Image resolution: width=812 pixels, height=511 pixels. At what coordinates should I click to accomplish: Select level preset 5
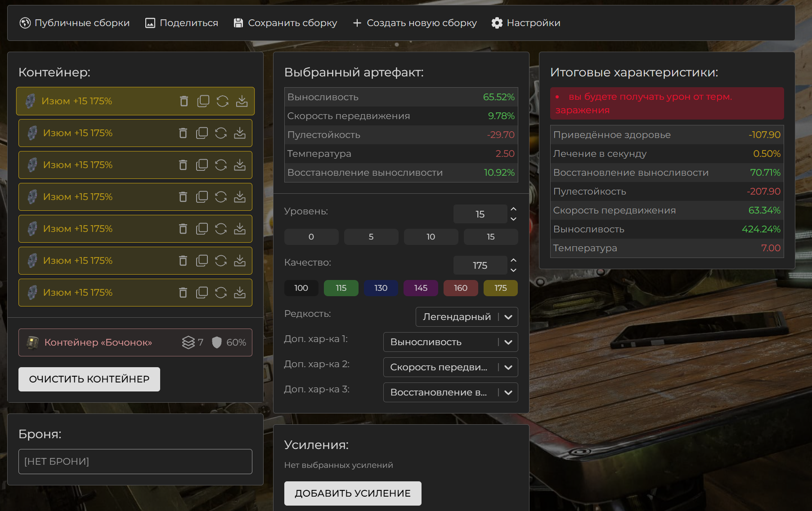coord(371,237)
